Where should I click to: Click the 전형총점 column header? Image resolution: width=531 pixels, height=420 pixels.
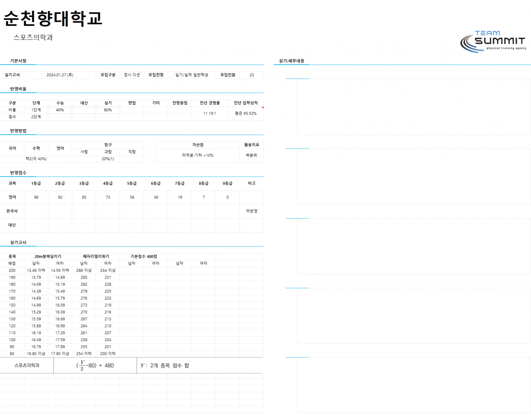click(x=180, y=103)
